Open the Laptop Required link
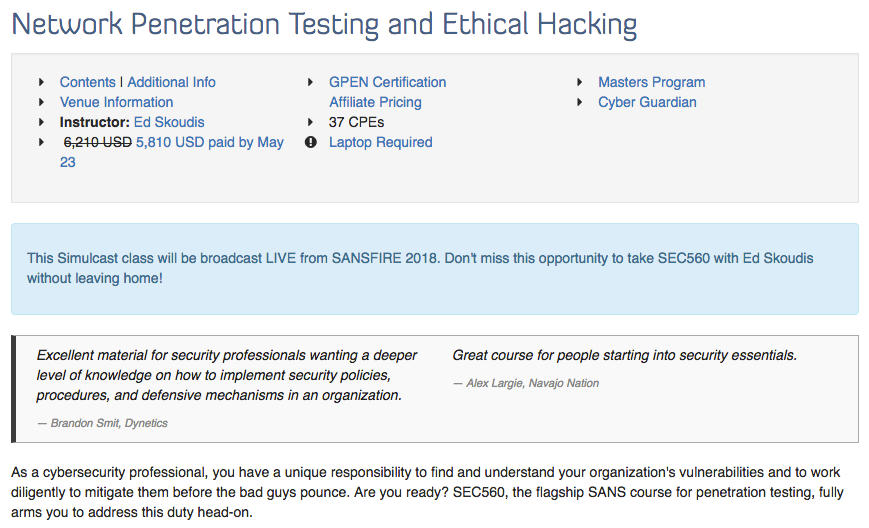The width and height of the screenshot is (869, 528). point(381,142)
